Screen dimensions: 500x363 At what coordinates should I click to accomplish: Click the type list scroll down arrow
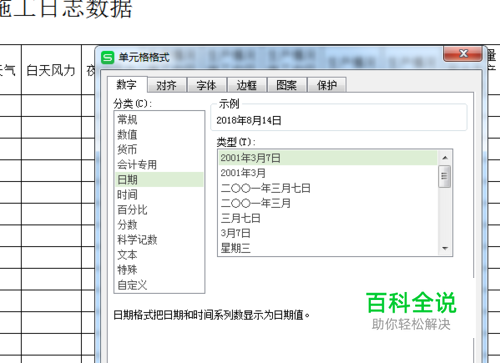pyautogui.click(x=445, y=248)
